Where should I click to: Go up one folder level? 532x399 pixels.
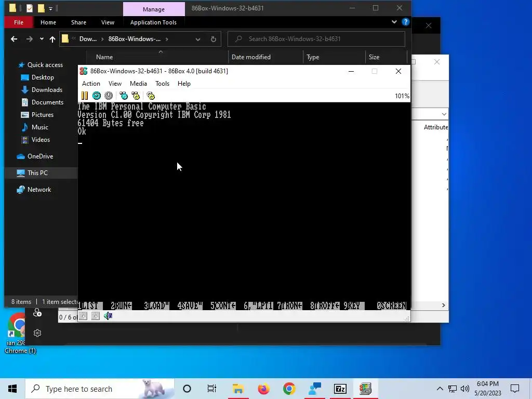pos(52,39)
